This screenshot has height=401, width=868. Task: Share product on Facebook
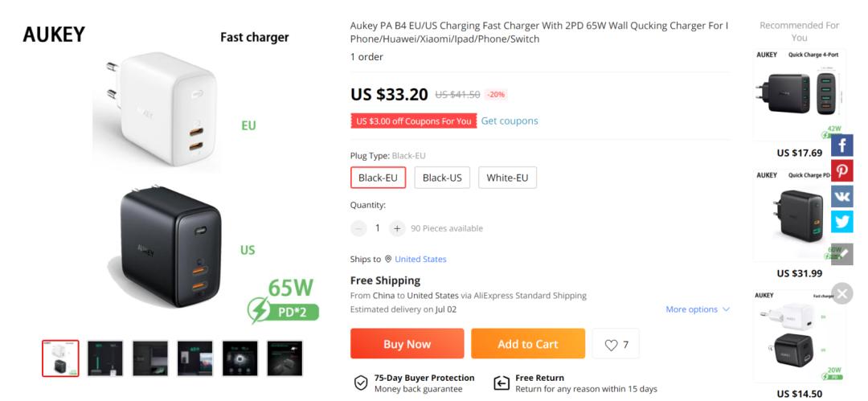(841, 145)
